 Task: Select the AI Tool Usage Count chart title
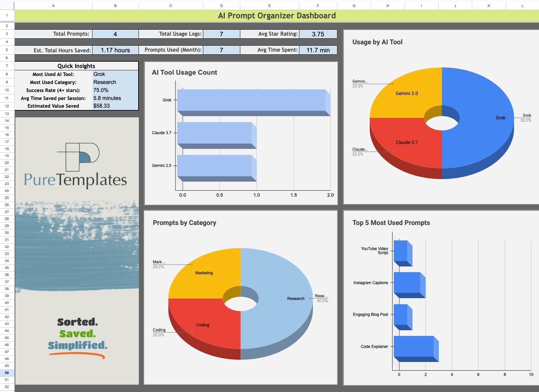(x=184, y=72)
